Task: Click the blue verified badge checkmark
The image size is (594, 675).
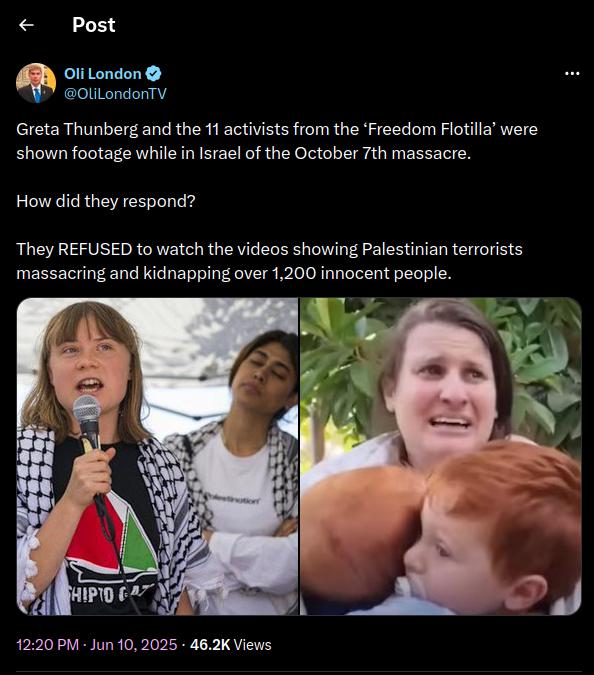Action: 153,74
